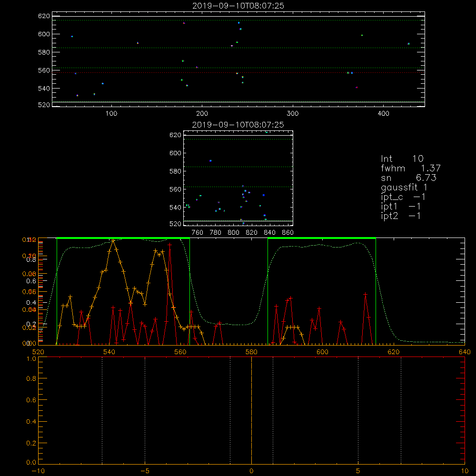
Task: Select the 'Int 10' readout line
Action: [402, 159]
